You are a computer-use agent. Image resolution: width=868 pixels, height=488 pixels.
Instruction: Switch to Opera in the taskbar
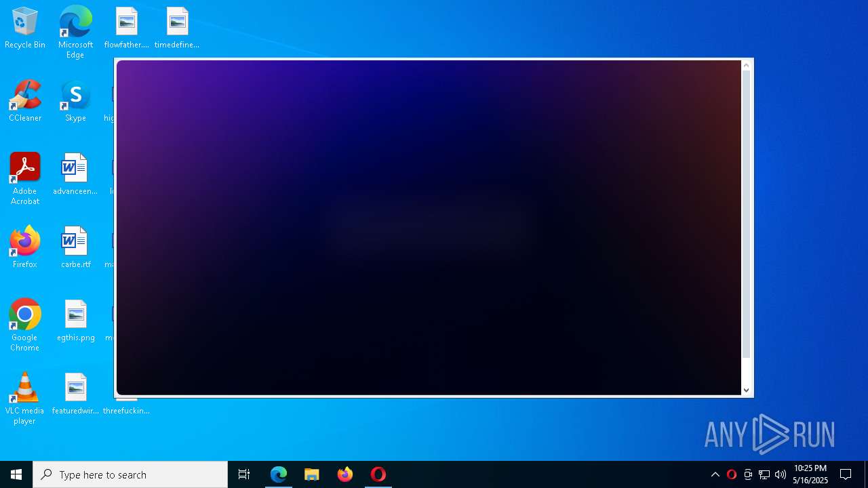click(x=378, y=474)
